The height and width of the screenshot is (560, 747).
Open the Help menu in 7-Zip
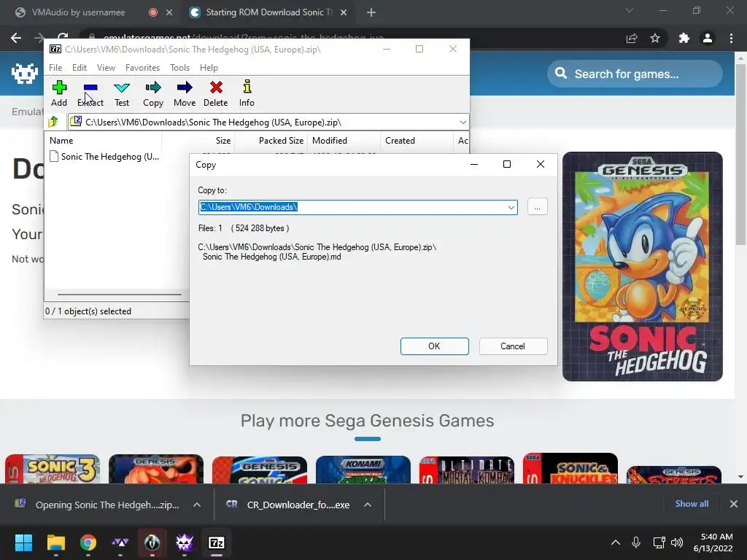(209, 68)
